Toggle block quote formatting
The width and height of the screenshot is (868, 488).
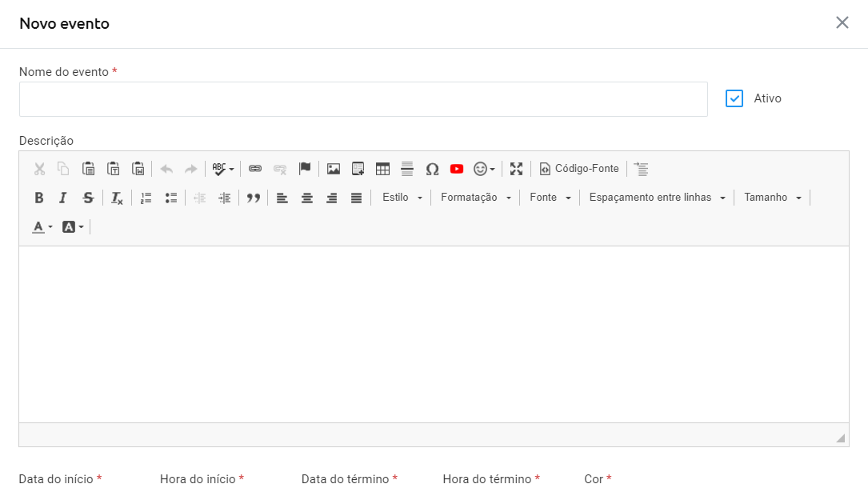tap(254, 198)
